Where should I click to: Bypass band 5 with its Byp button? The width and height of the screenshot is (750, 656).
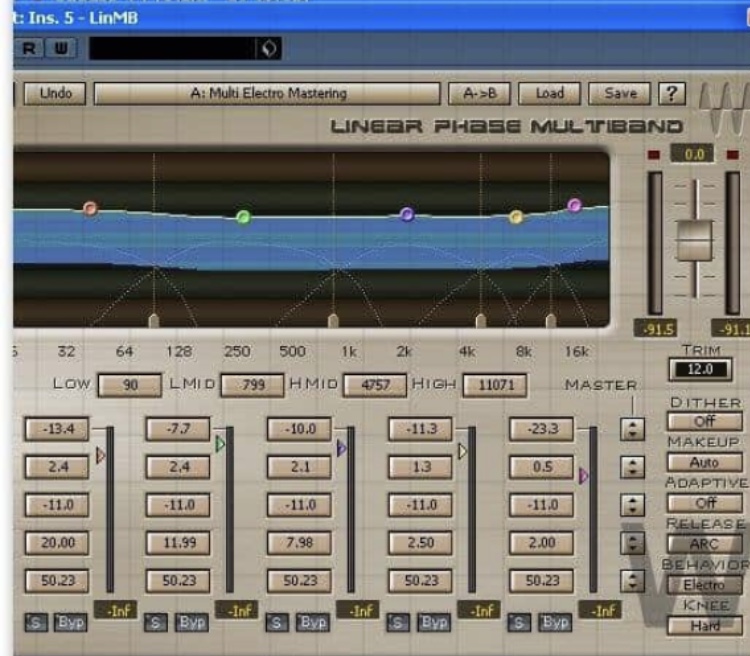click(555, 623)
